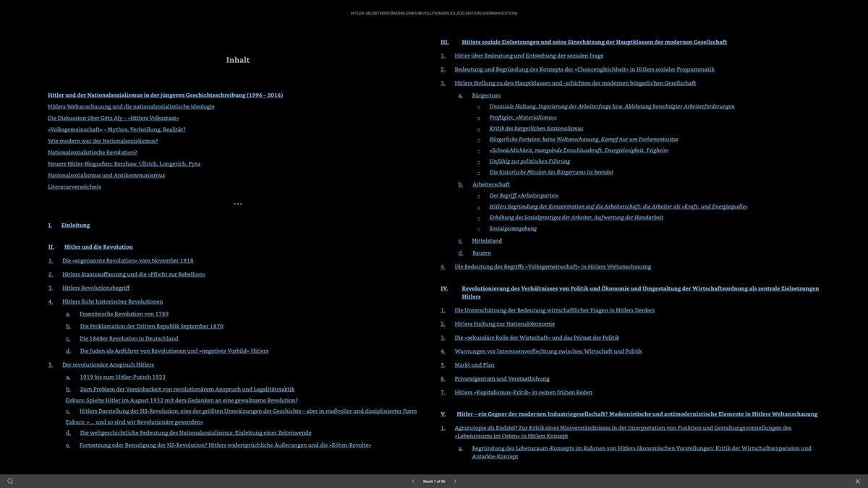
Task: Open 'Profitgier, »Materialismus«' link
Action: point(523,117)
